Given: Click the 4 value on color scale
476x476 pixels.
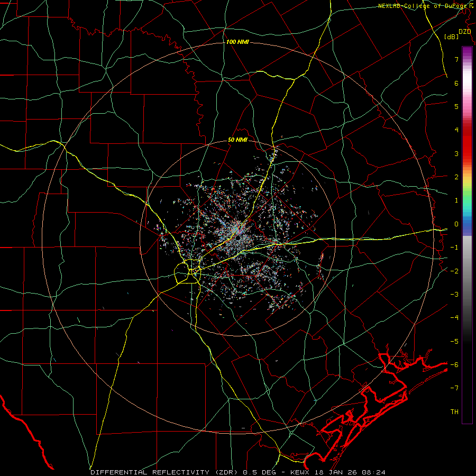Looking at the screenshot, I should tap(456, 130).
